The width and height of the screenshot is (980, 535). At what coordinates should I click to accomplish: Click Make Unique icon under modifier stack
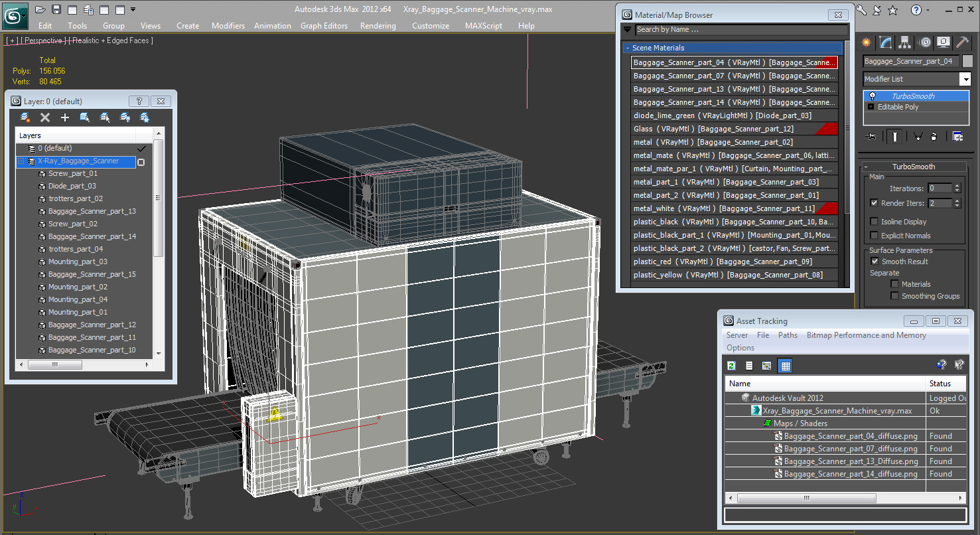tap(918, 136)
